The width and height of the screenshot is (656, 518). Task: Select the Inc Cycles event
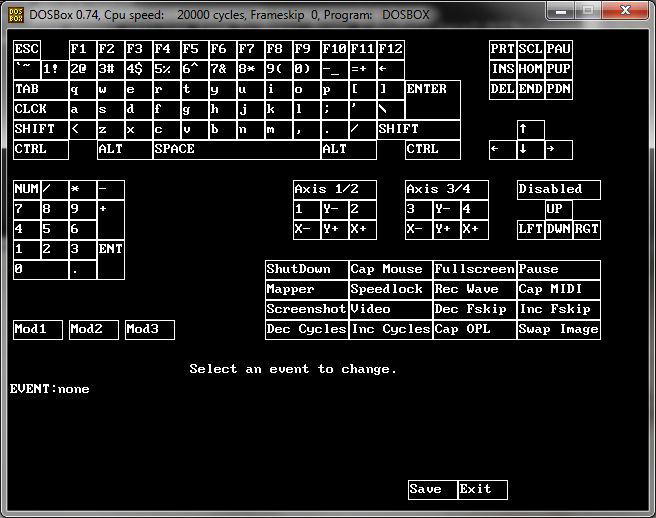(x=391, y=330)
